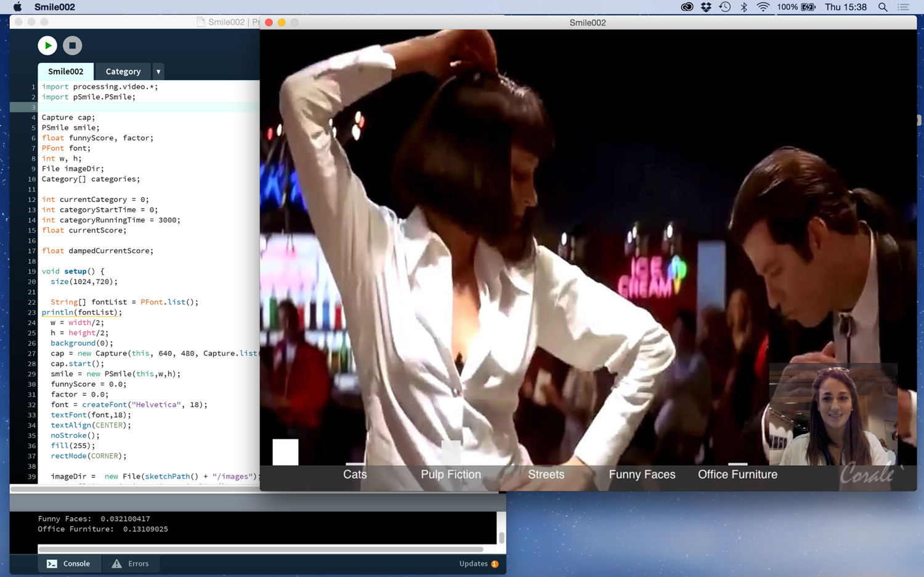Image resolution: width=924 pixels, height=577 pixels.
Task: Open Notification Center
Action: [x=904, y=7]
